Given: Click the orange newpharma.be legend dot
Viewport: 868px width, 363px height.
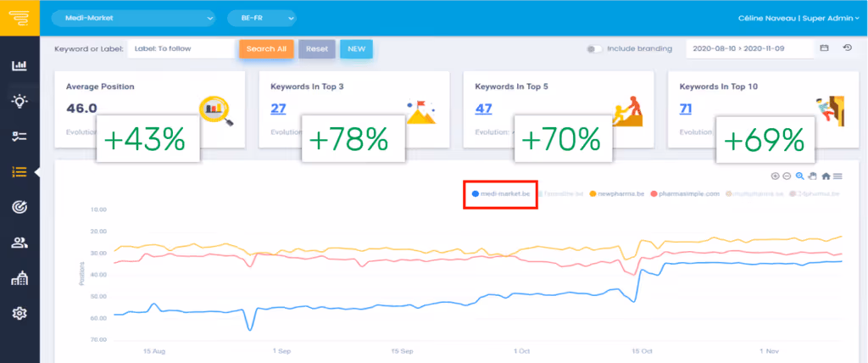Looking at the screenshot, I should coord(593,194).
